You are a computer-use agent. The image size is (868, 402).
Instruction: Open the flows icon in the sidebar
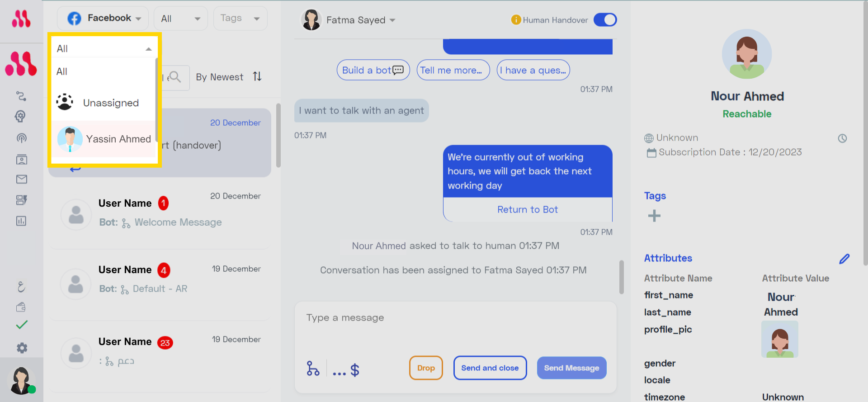pos(21,96)
